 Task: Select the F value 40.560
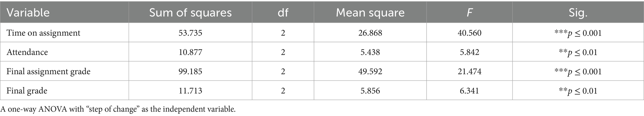470,33
